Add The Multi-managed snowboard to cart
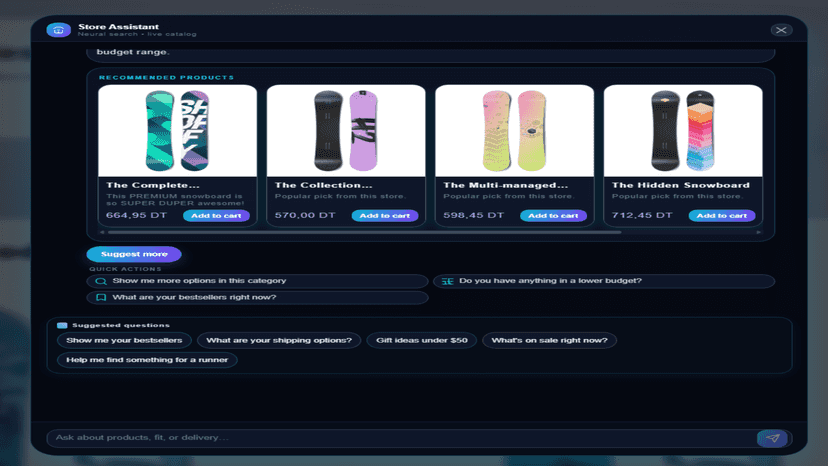The height and width of the screenshot is (466, 828). pyautogui.click(x=553, y=216)
